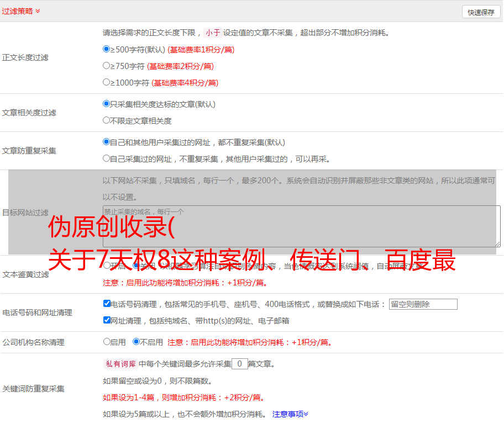This screenshot has height=424, width=504.
Task: Select 启用 for 公司机构名称清理
Action: (107, 342)
